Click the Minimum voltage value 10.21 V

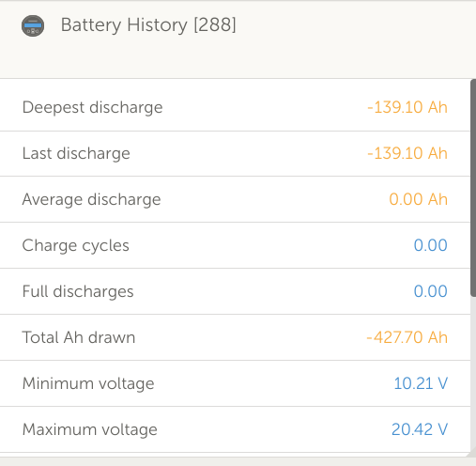pos(421,383)
